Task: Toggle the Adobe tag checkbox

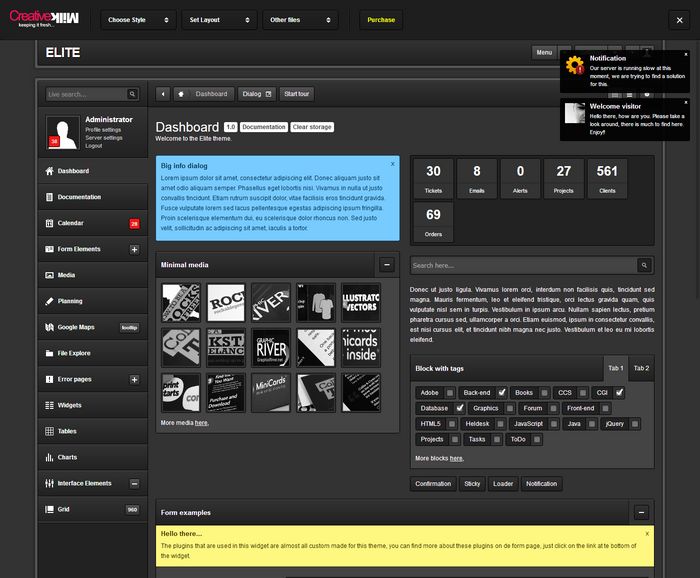Action: point(450,393)
